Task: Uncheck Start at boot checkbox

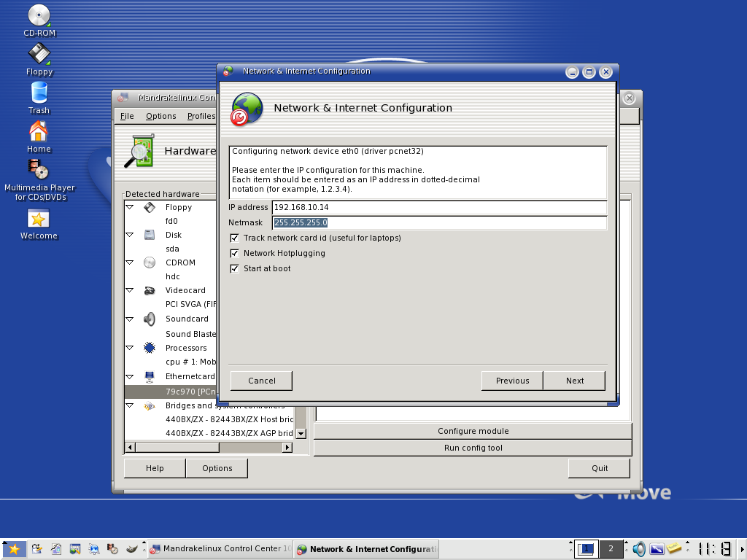Action: tap(234, 268)
